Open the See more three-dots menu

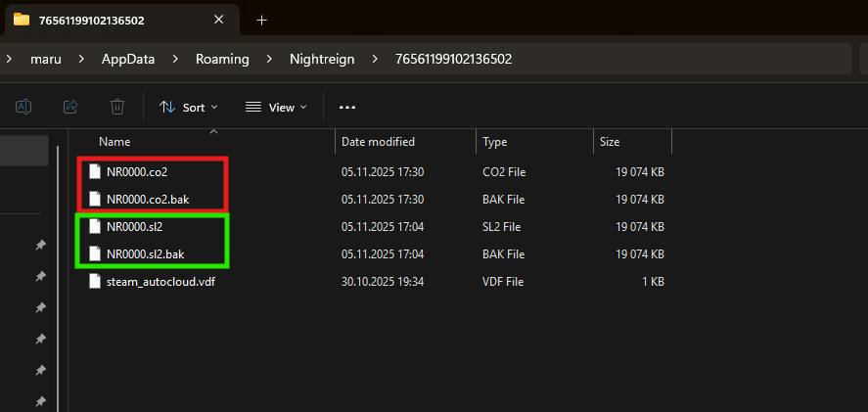click(x=346, y=107)
